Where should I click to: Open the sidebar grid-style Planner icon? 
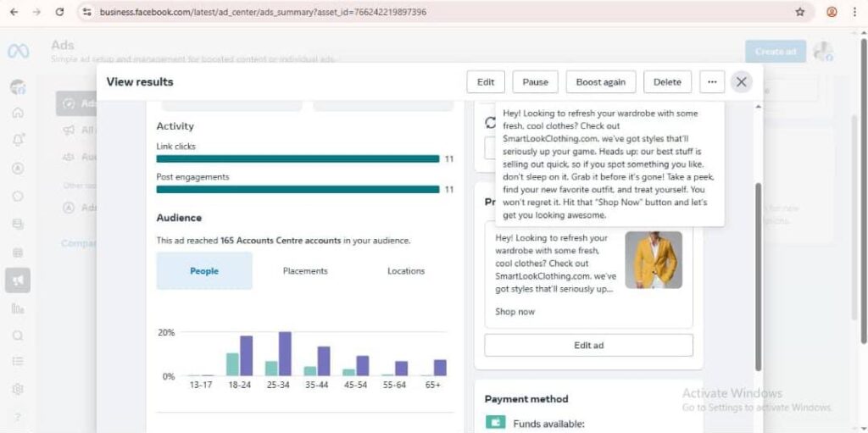coord(18,253)
